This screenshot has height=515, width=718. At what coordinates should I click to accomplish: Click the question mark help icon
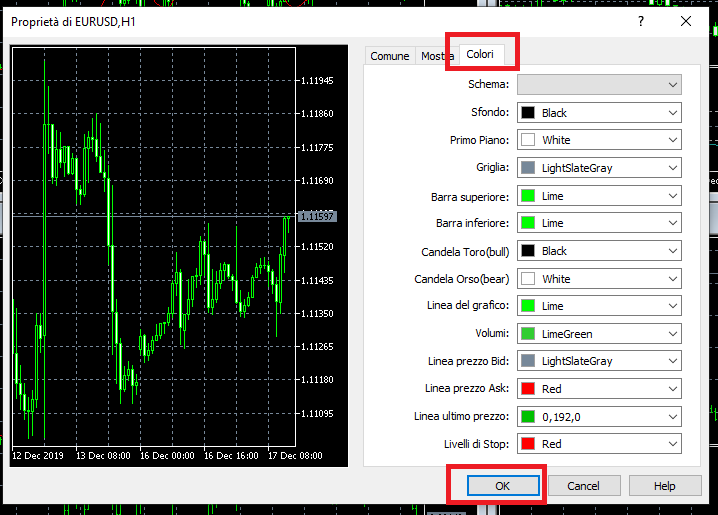[641, 21]
